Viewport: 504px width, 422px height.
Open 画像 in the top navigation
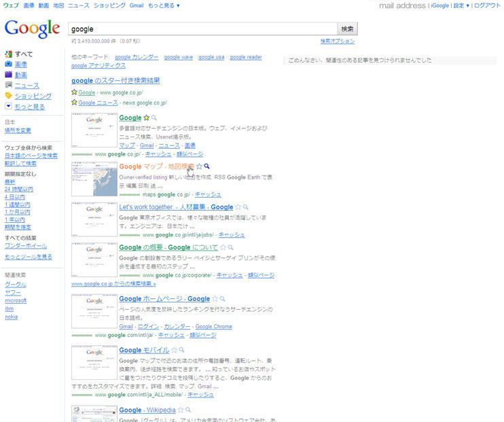pyautogui.click(x=29, y=5)
